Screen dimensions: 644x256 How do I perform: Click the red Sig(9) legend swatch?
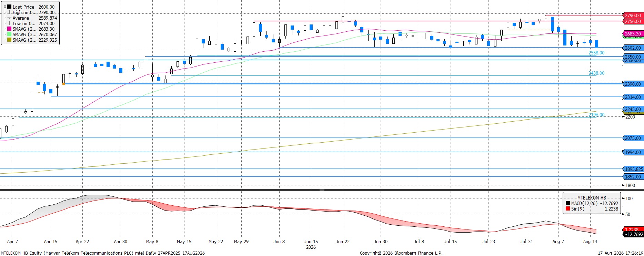[567, 209]
